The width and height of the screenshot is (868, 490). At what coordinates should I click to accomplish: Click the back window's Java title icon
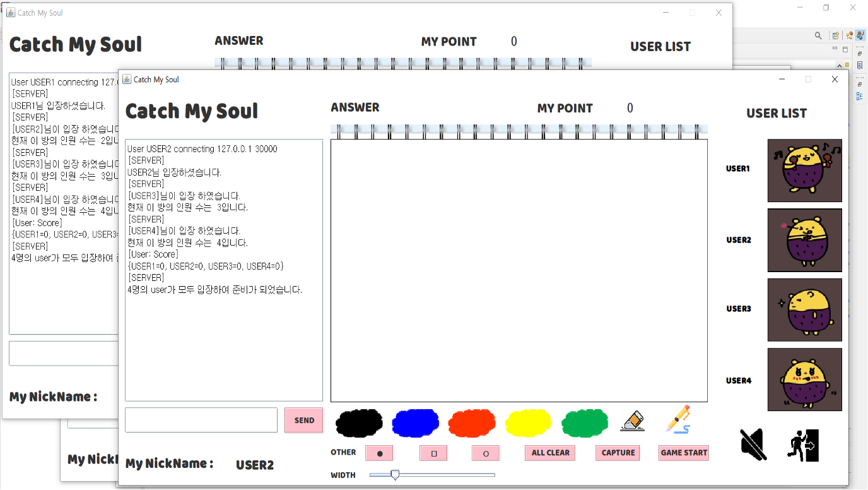(11, 13)
